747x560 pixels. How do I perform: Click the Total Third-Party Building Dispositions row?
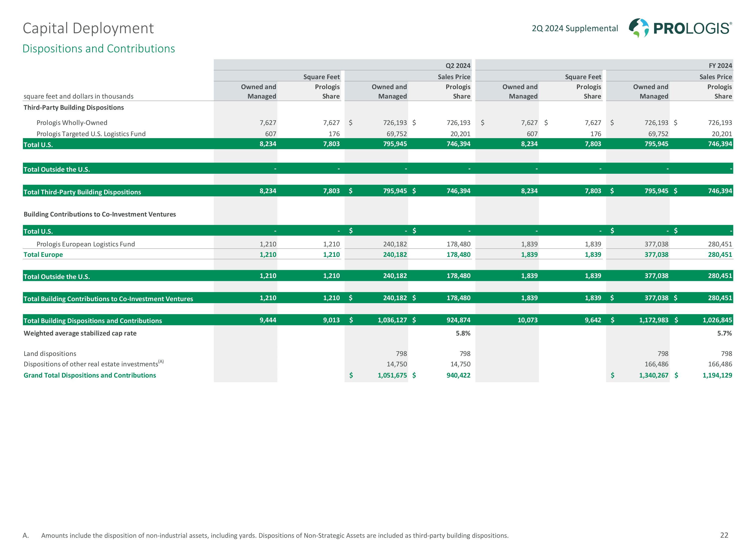(x=82, y=192)
